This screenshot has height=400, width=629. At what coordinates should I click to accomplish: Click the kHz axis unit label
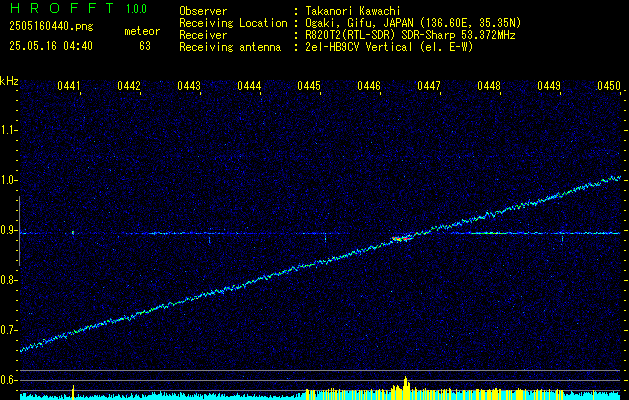[9, 81]
